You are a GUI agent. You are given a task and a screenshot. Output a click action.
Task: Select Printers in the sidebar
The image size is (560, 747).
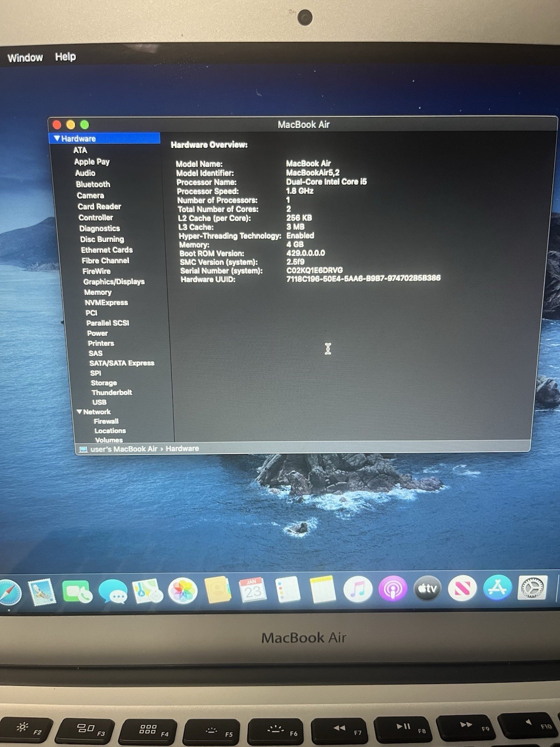101,343
